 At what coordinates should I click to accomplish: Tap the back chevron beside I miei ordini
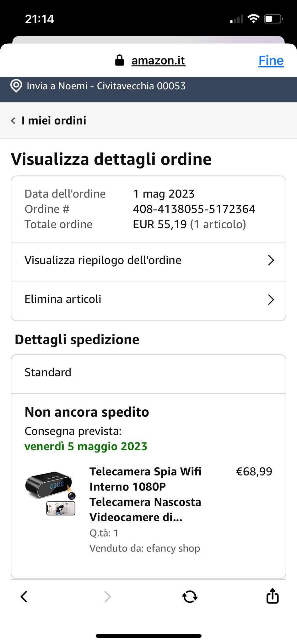tap(13, 120)
